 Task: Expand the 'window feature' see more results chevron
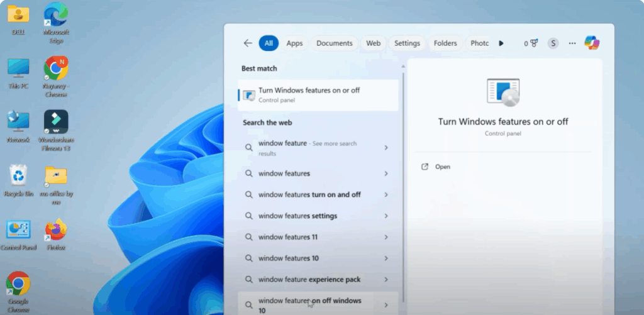[x=386, y=147]
